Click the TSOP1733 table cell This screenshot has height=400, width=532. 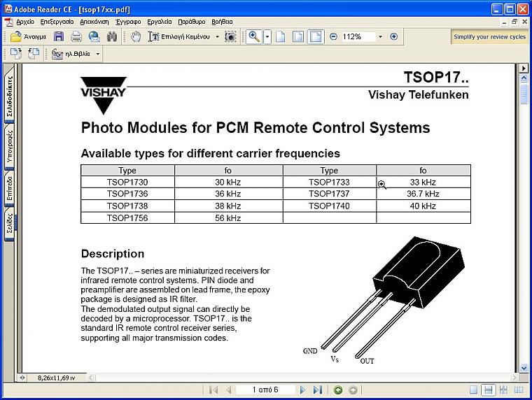[x=330, y=182]
